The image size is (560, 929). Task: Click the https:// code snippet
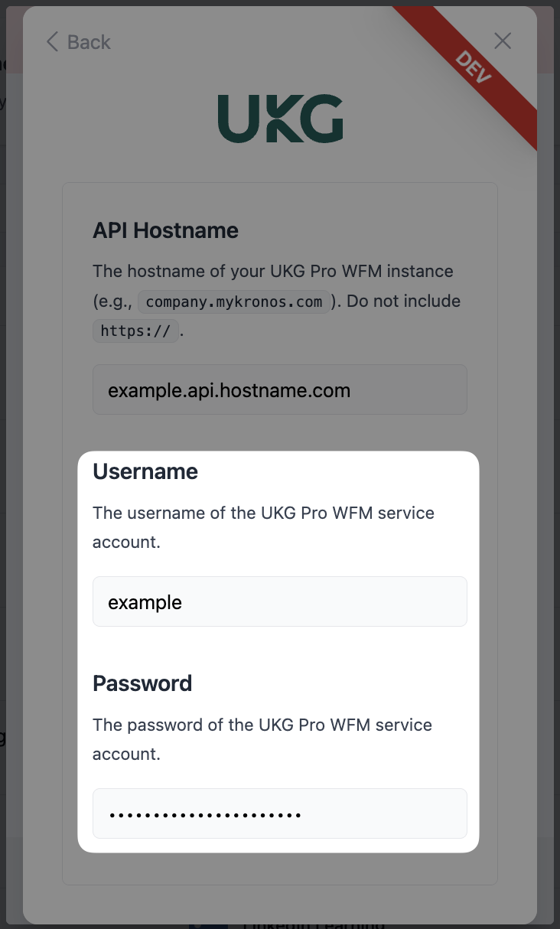[135, 331]
